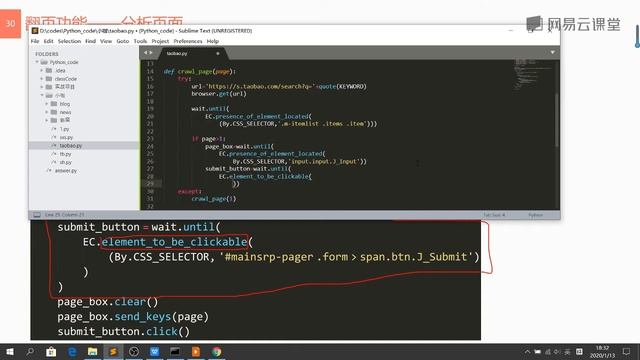
Task: Open the Find menu
Action: (x=91, y=41)
